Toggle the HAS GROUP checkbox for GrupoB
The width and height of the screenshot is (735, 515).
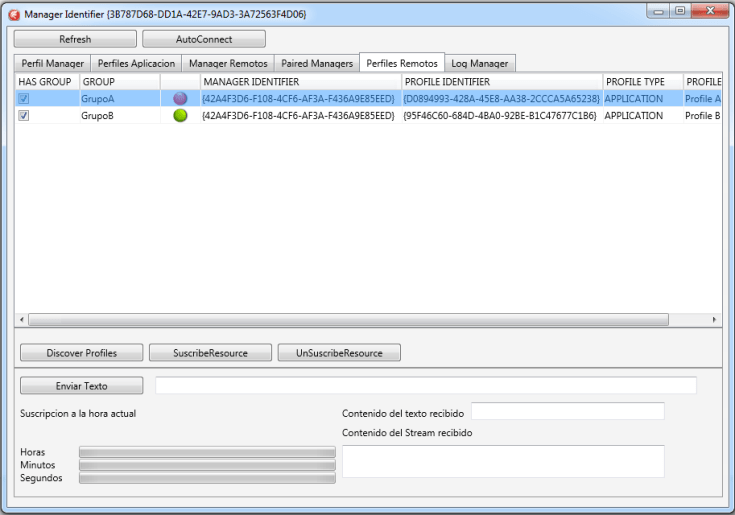point(24,116)
